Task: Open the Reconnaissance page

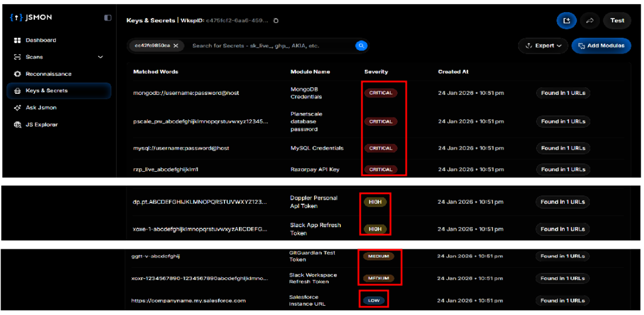Action: pyautogui.click(x=48, y=74)
